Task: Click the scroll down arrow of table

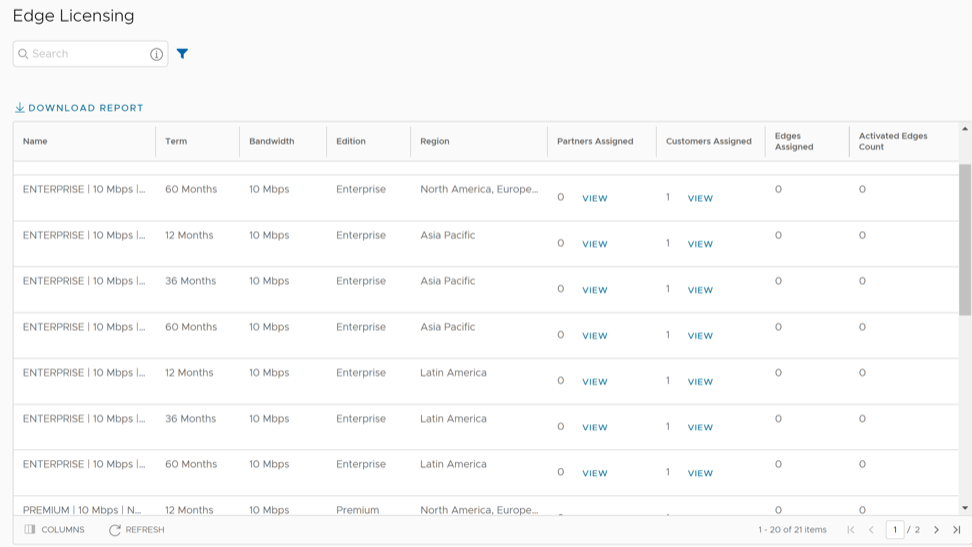Action: click(965, 508)
